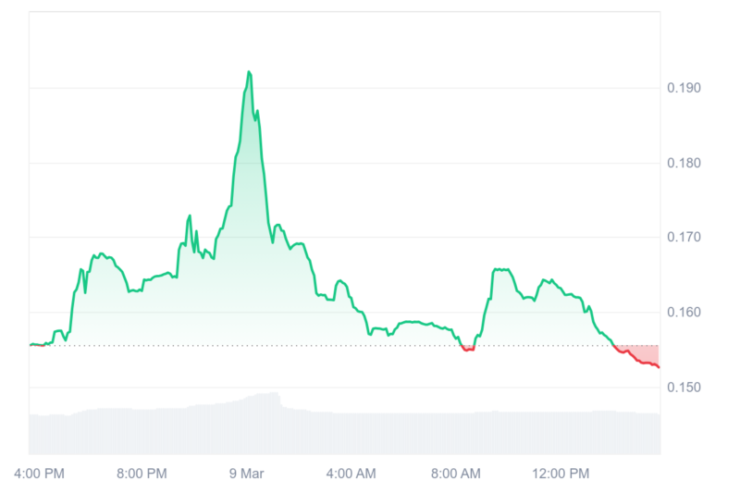Image resolution: width=740 pixels, height=493 pixels.
Task: Click the 0.180 price axis label
Action: [683, 163]
